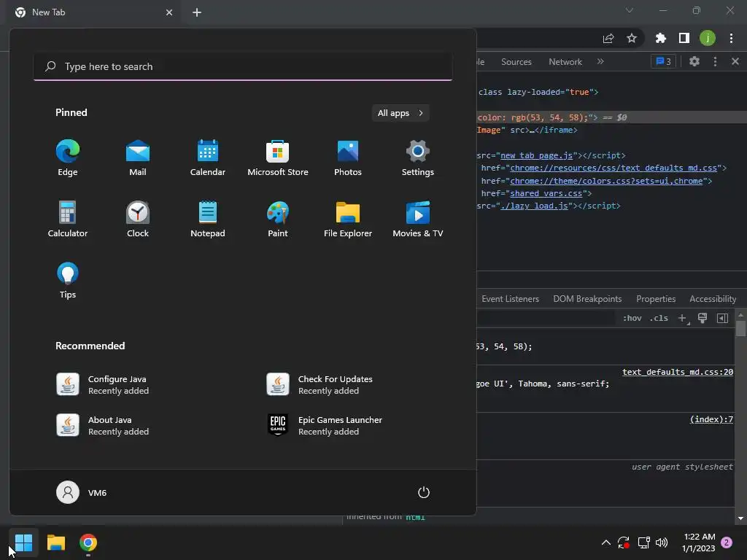Switch to Properties tab in DevTools

pyautogui.click(x=656, y=299)
